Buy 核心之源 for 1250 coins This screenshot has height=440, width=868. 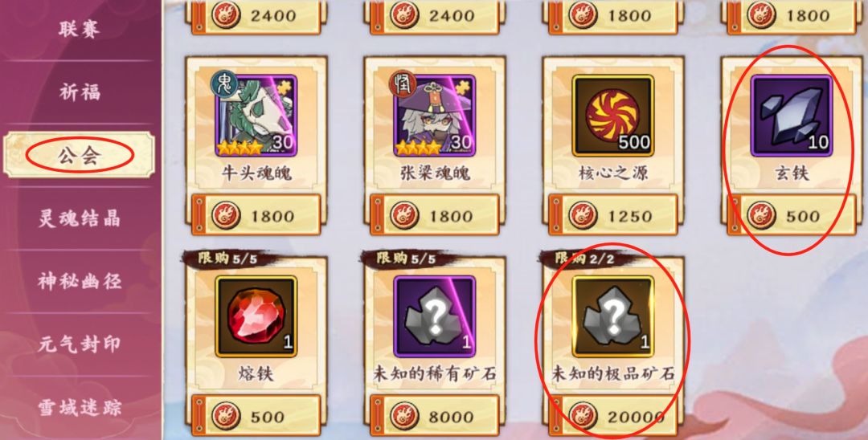coord(612,215)
